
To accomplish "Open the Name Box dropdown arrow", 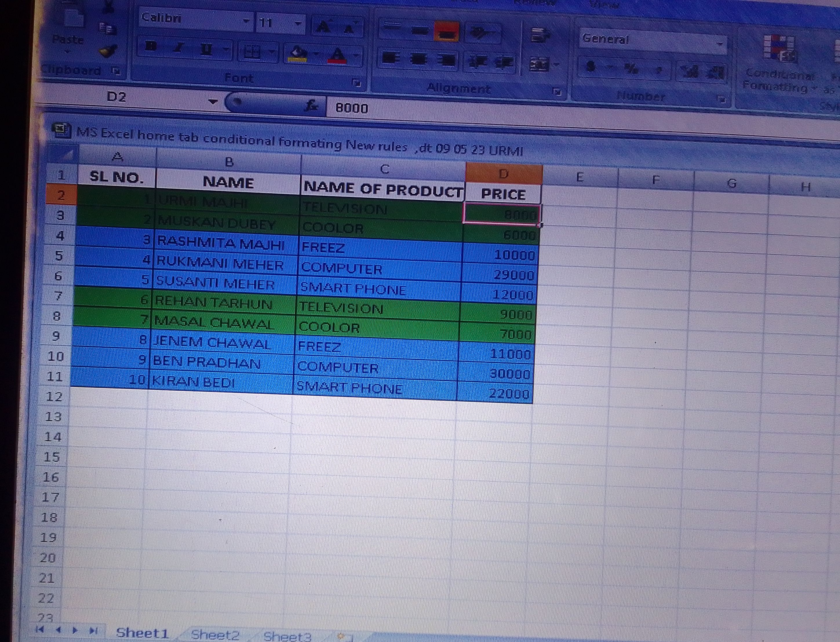I will click(x=213, y=102).
